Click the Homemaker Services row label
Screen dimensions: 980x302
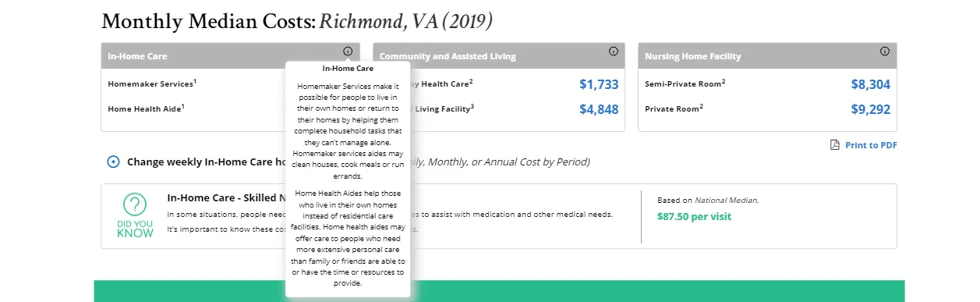coord(152,83)
